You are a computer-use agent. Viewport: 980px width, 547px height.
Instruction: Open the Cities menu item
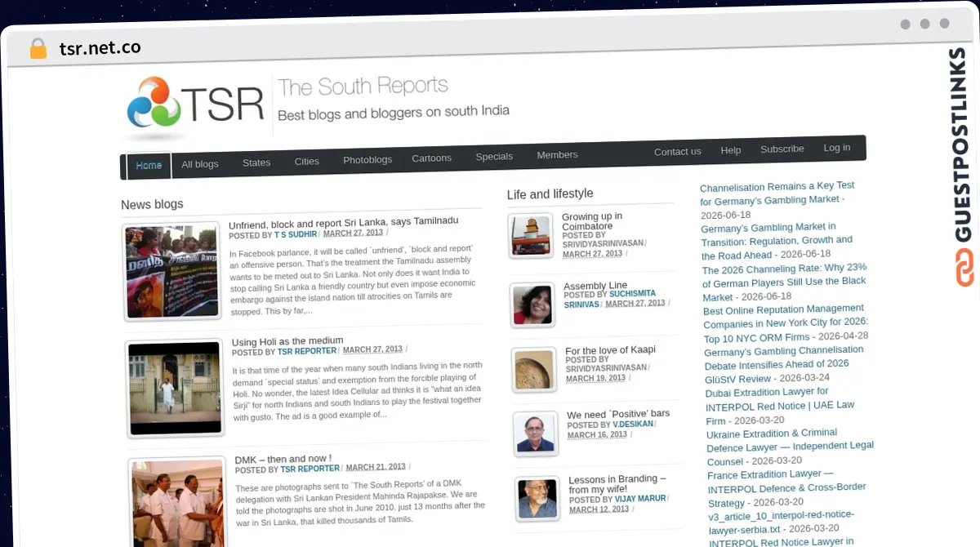[307, 162]
